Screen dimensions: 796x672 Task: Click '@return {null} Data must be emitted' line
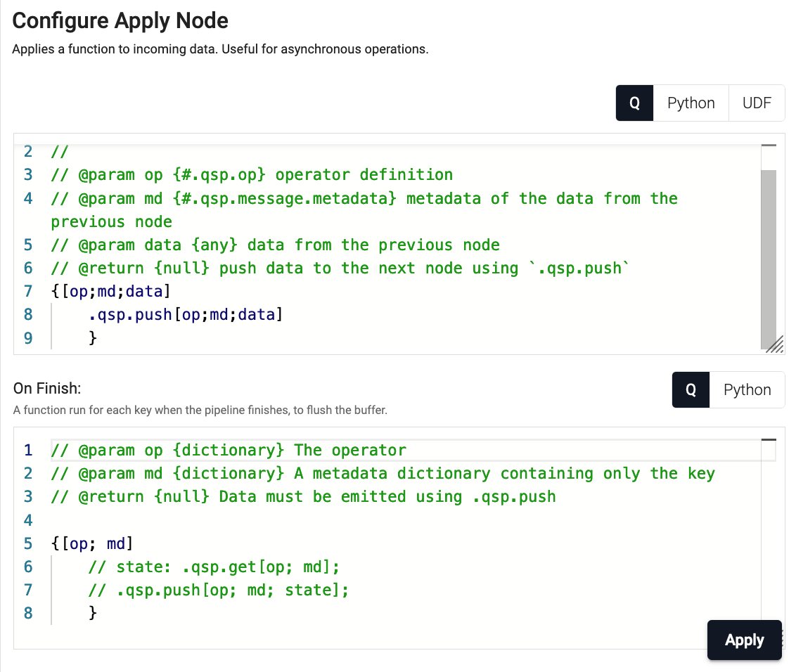tap(303, 496)
